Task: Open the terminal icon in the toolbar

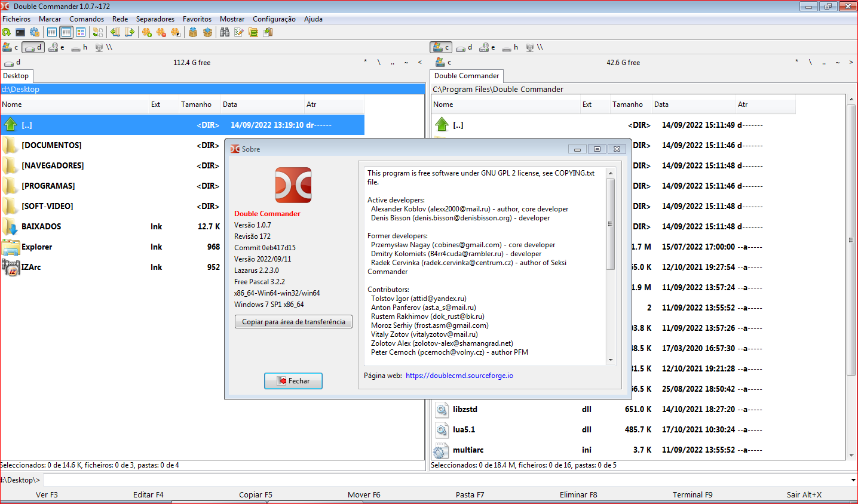Action: tap(20, 32)
